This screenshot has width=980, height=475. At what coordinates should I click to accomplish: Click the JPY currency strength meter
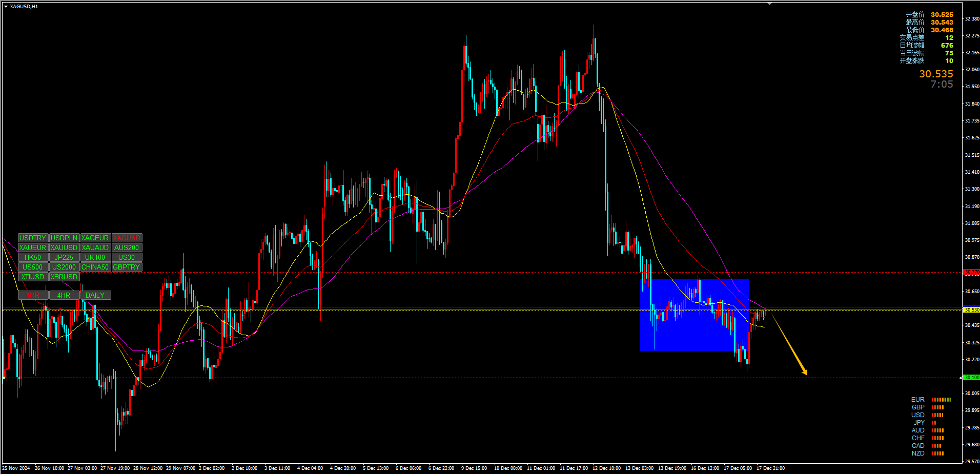point(934,423)
